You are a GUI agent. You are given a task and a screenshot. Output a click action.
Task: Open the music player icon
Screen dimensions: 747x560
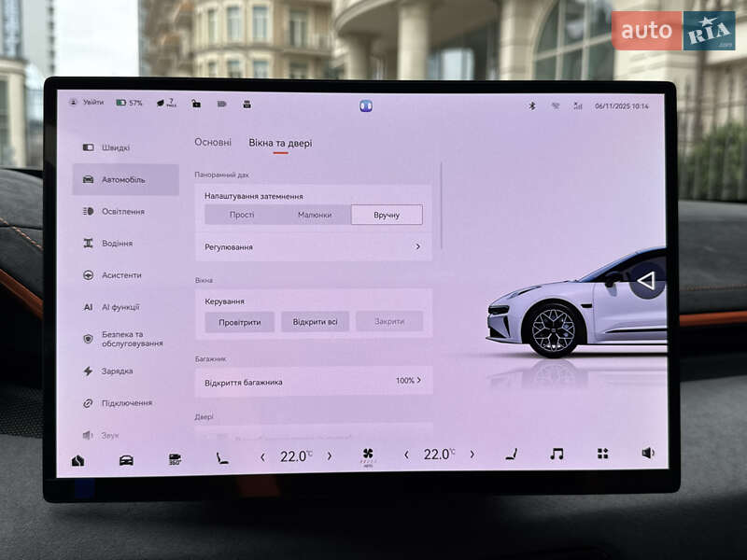(x=557, y=454)
